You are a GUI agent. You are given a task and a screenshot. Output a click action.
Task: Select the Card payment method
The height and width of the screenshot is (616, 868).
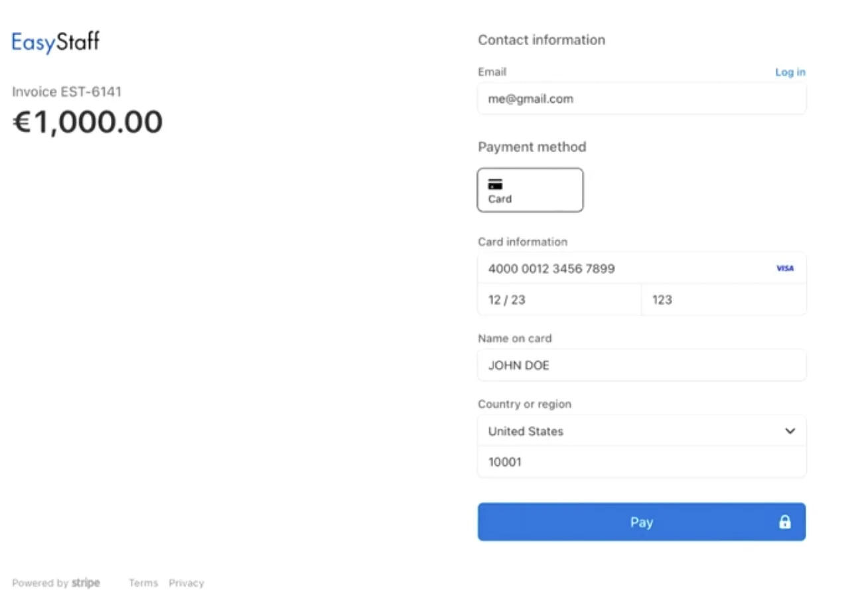point(530,190)
